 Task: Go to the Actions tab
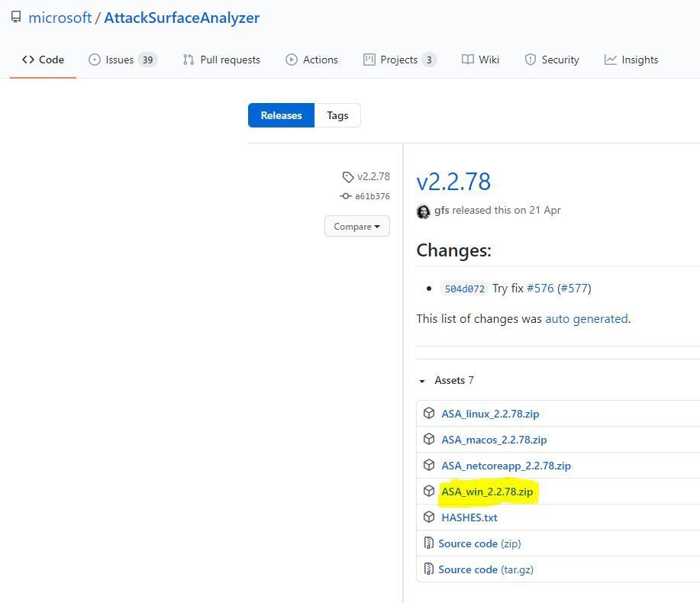click(311, 60)
